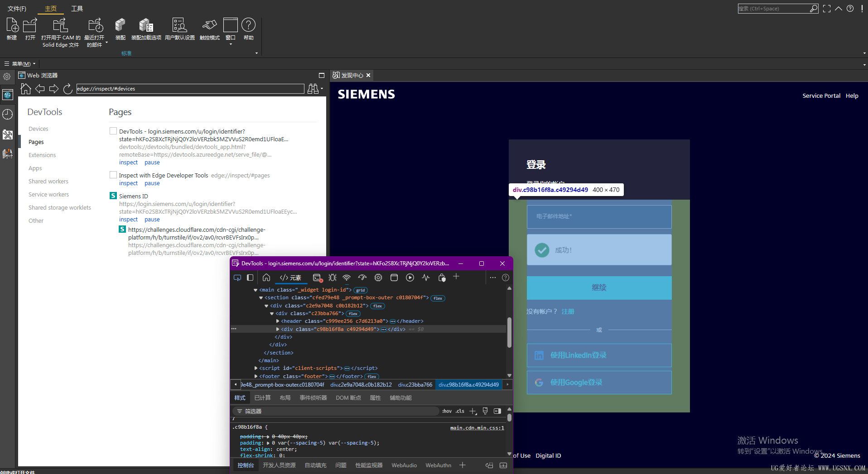Click the 打开 (Open) file icon
Screen dimensions: 868x474
(30, 25)
